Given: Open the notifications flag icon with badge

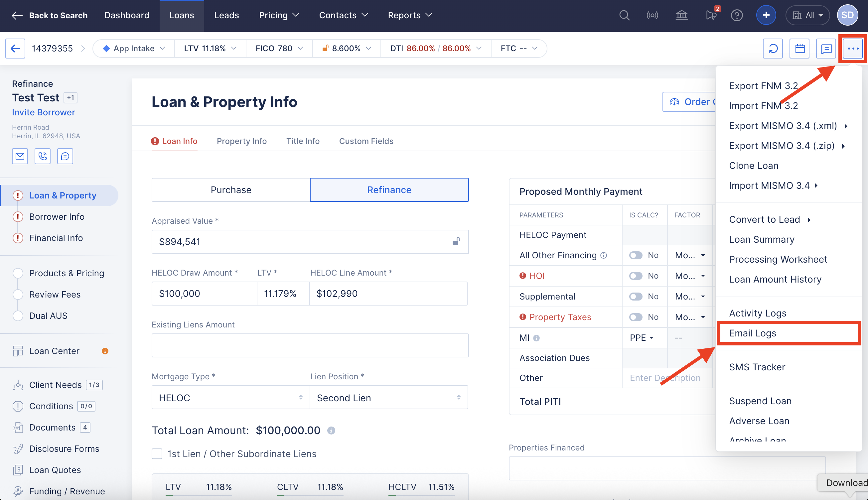Looking at the screenshot, I should point(711,15).
